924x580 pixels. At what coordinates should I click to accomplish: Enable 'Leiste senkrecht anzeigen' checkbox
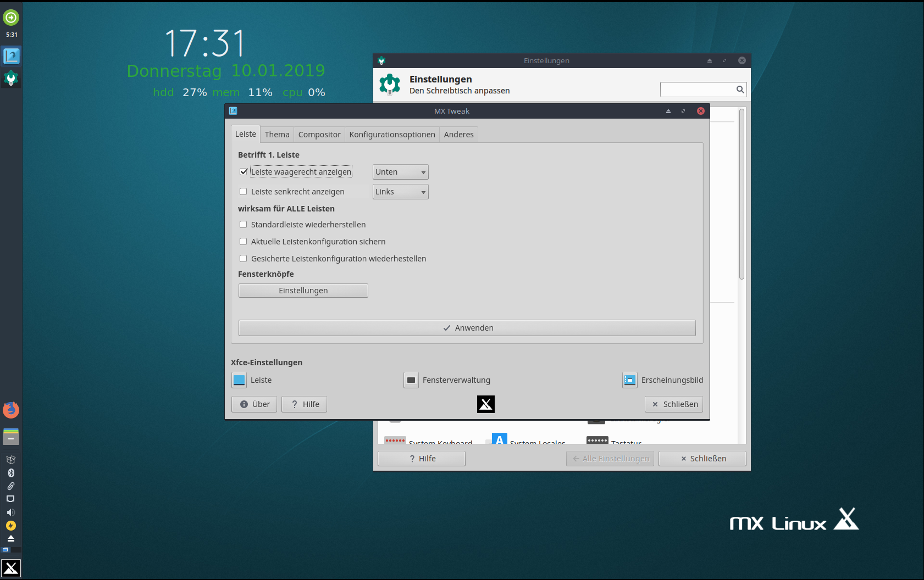[244, 192]
